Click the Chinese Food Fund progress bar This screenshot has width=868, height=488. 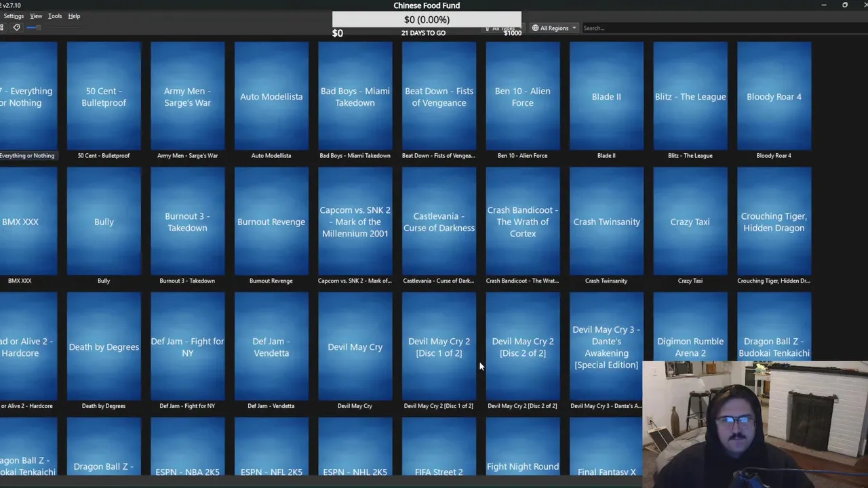click(427, 20)
